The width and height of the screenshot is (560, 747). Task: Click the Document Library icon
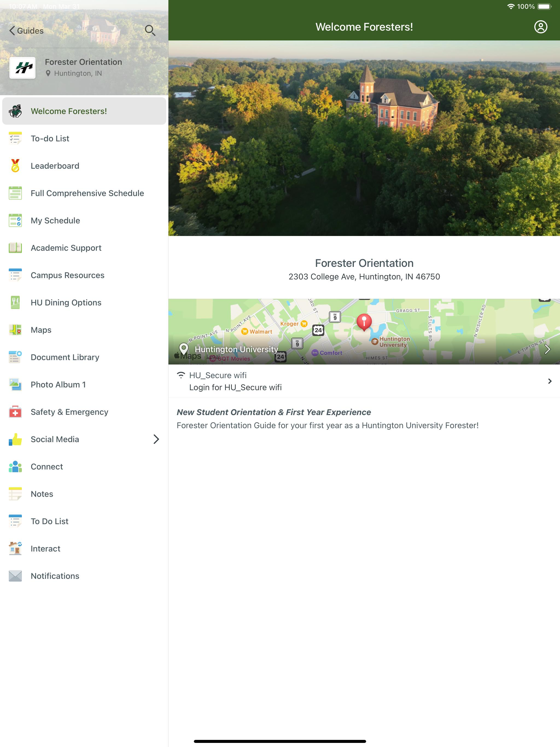click(x=15, y=357)
